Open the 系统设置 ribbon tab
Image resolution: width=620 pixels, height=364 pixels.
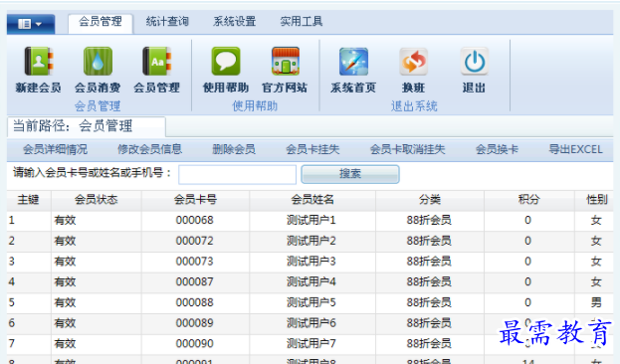click(x=235, y=21)
